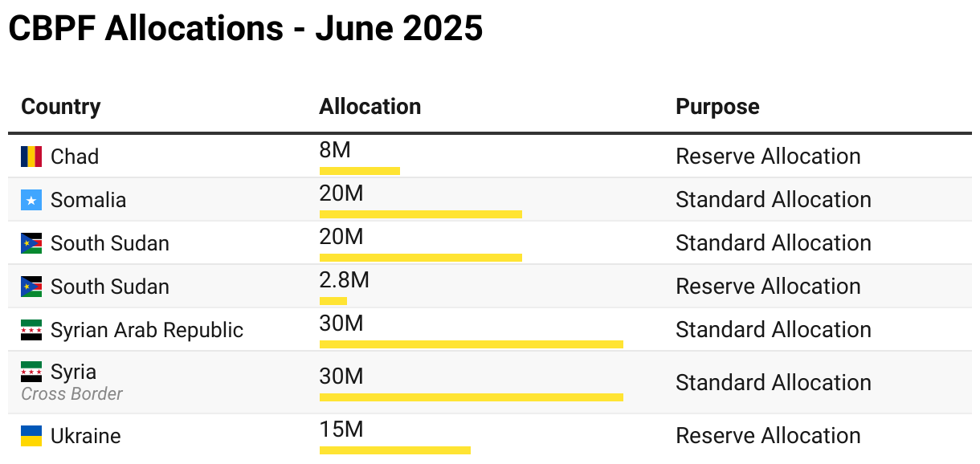Click the Cross Border subtitle text
Image resolution: width=980 pixels, height=464 pixels.
(x=71, y=394)
